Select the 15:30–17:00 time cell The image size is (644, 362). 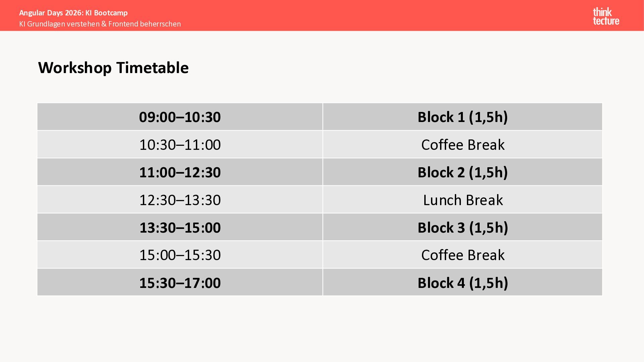(x=180, y=283)
